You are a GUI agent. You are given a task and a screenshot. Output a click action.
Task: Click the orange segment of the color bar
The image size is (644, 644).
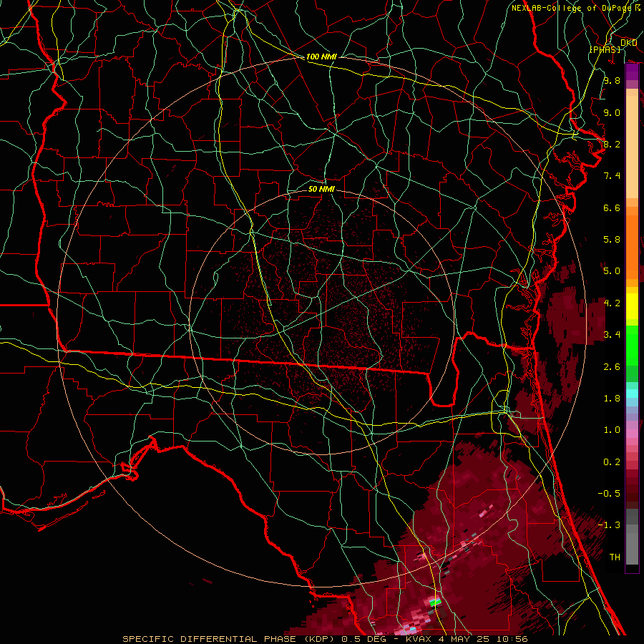click(x=632, y=246)
